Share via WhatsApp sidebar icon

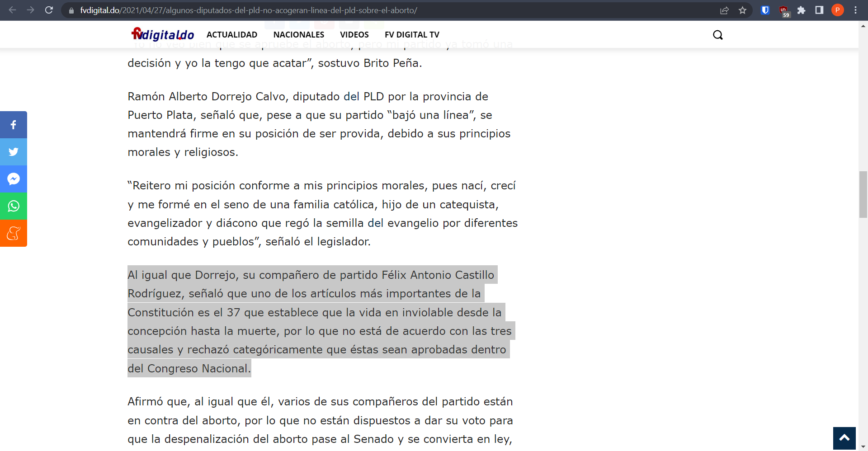pyautogui.click(x=14, y=206)
